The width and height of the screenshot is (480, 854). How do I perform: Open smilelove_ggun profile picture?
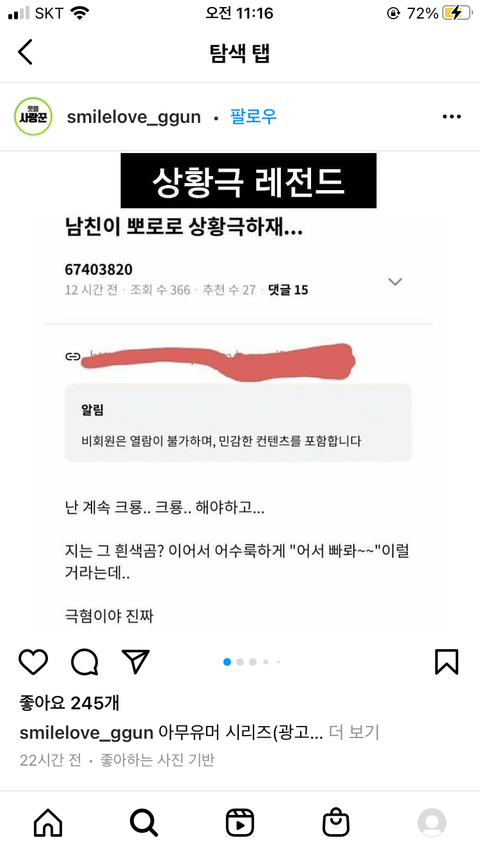point(33,117)
